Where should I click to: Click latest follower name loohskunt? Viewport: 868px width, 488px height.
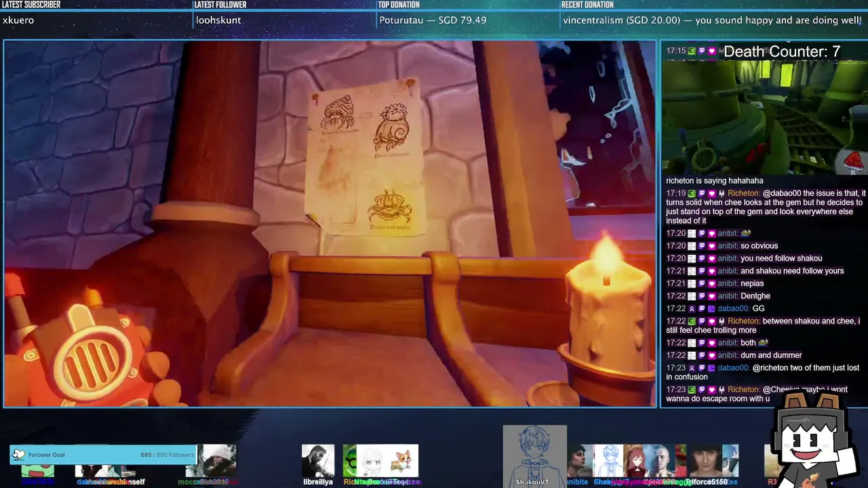tap(218, 20)
